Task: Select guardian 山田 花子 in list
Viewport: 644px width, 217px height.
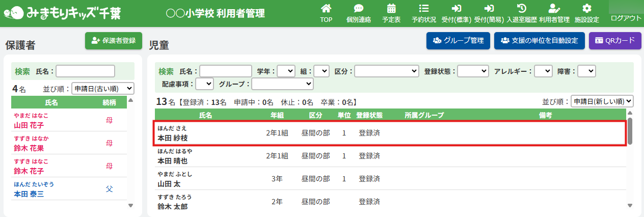Action: [29, 125]
